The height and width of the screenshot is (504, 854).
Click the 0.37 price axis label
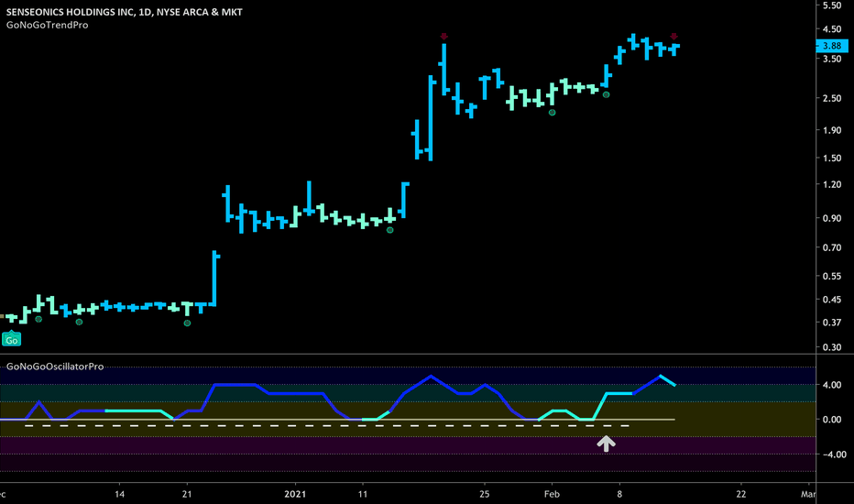click(x=832, y=322)
